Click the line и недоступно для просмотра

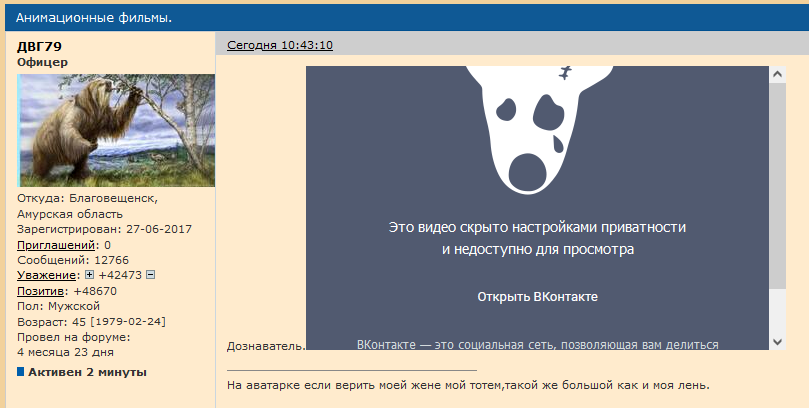click(x=538, y=250)
